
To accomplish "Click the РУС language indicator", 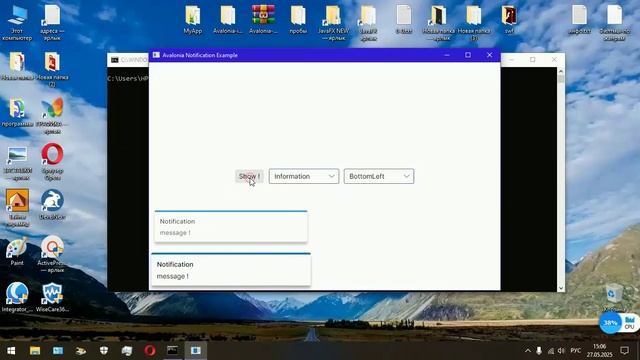I will [x=576, y=351].
